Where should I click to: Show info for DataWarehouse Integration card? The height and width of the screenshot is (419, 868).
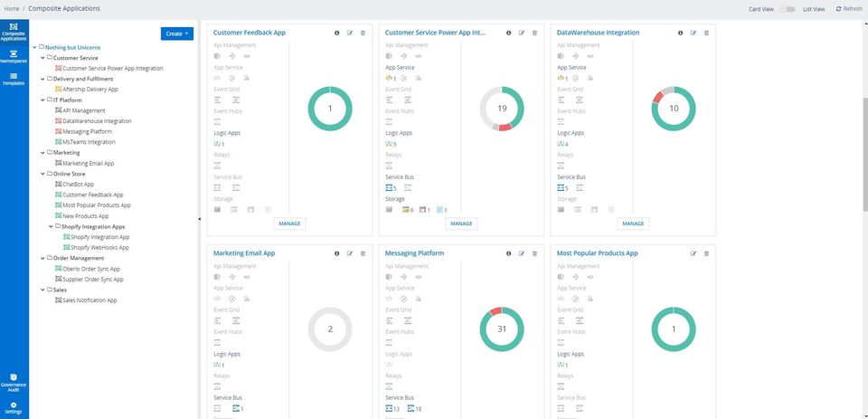tap(680, 33)
